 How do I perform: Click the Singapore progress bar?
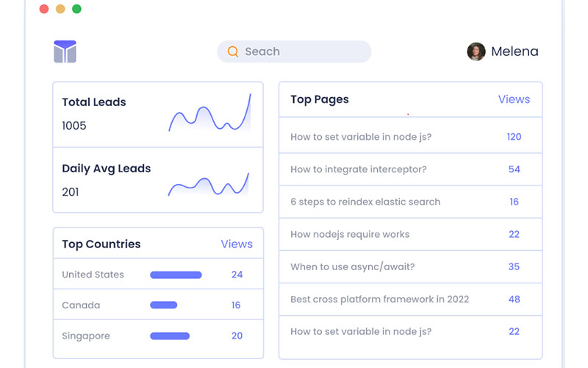click(x=170, y=336)
